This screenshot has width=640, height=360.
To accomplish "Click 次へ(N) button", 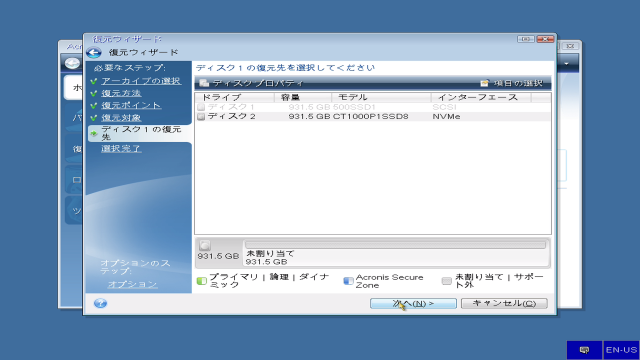I will [x=413, y=303].
